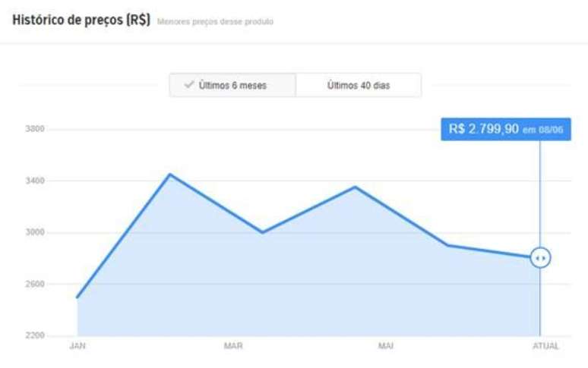Switch to the Últimos 40 dias tab
This screenshot has width=588, height=368.
[x=358, y=85]
